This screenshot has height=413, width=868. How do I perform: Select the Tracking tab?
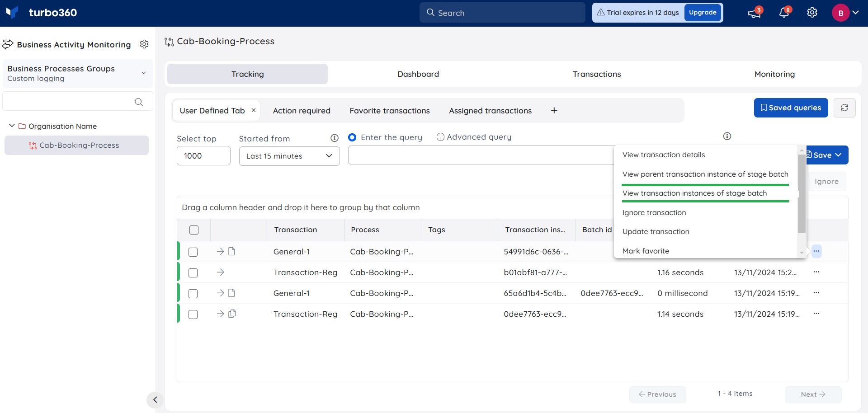[x=247, y=74]
